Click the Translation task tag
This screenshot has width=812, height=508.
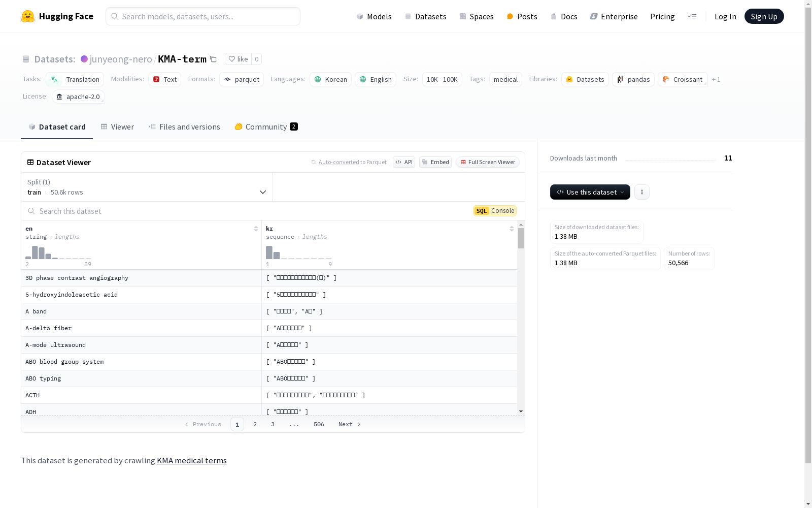(x=75, y=79)
